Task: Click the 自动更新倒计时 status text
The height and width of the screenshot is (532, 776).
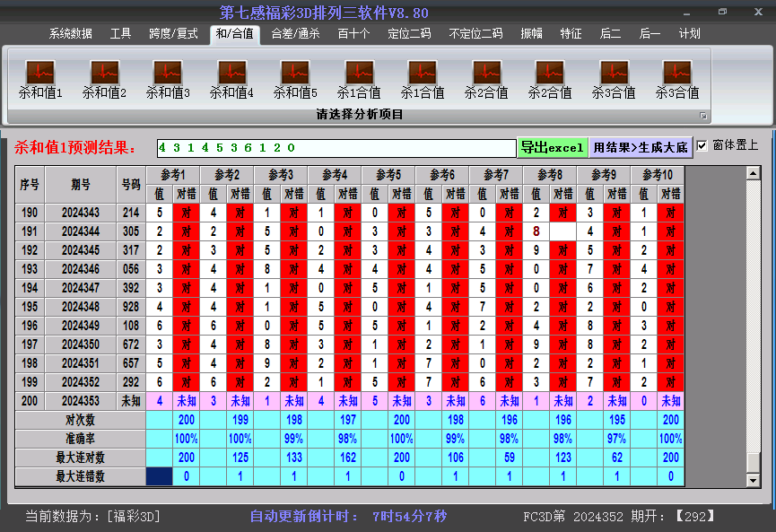Action: click(348, 517)
